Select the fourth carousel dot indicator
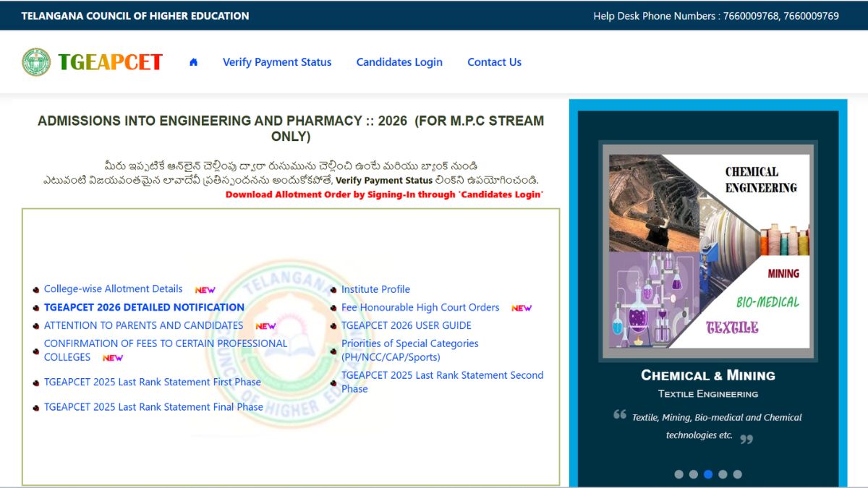 (x=723, y=474)
